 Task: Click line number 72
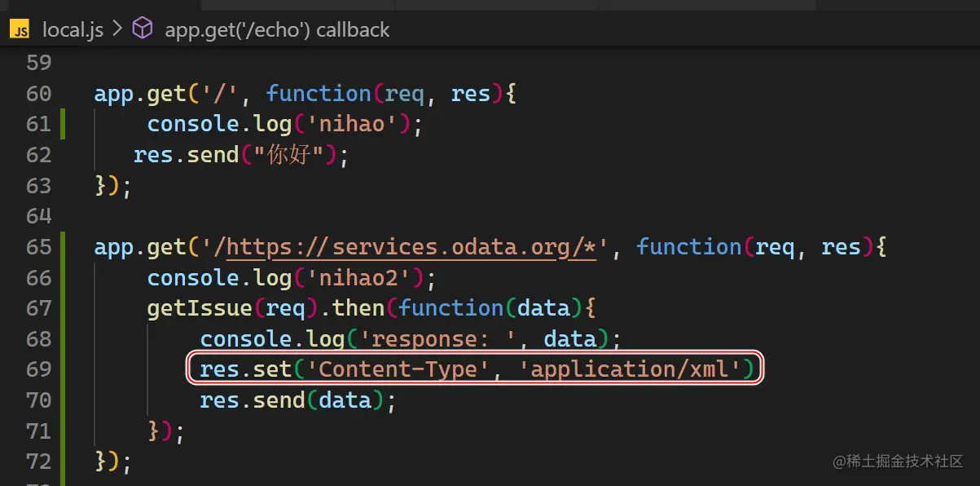tap(38, 462)
